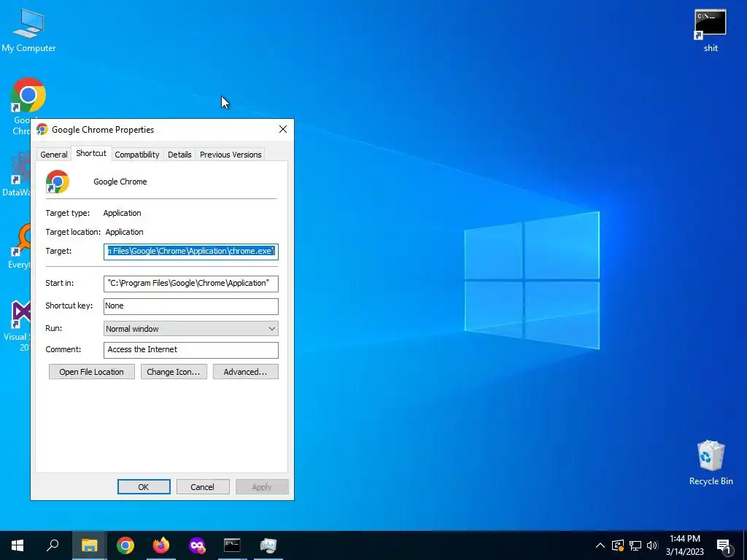Screen dimensions: 747x560
Task: Switch to the General tab
Action: pos(54,155)
